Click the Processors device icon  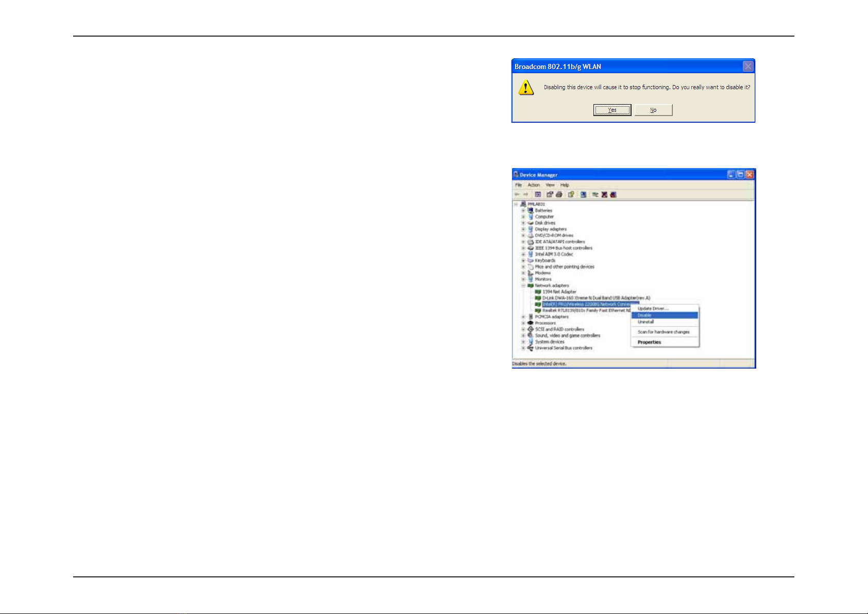click(531, 323)
